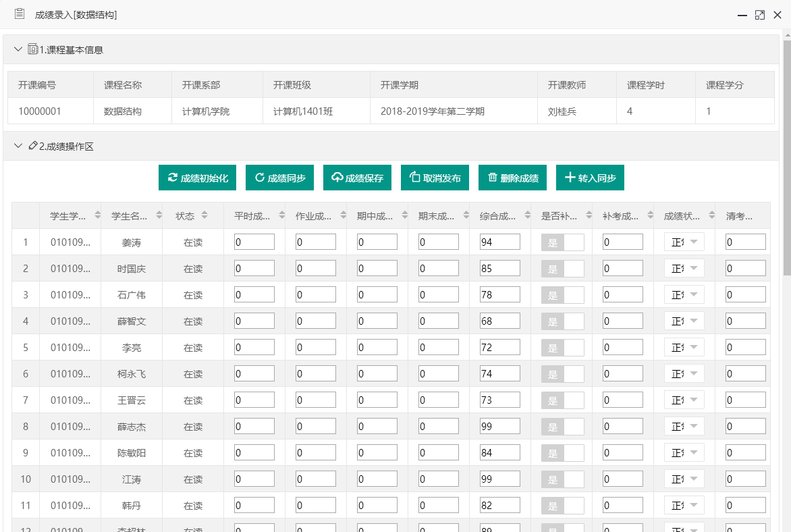Click 平时成绩 field for 时国庆

coord(254,269)
